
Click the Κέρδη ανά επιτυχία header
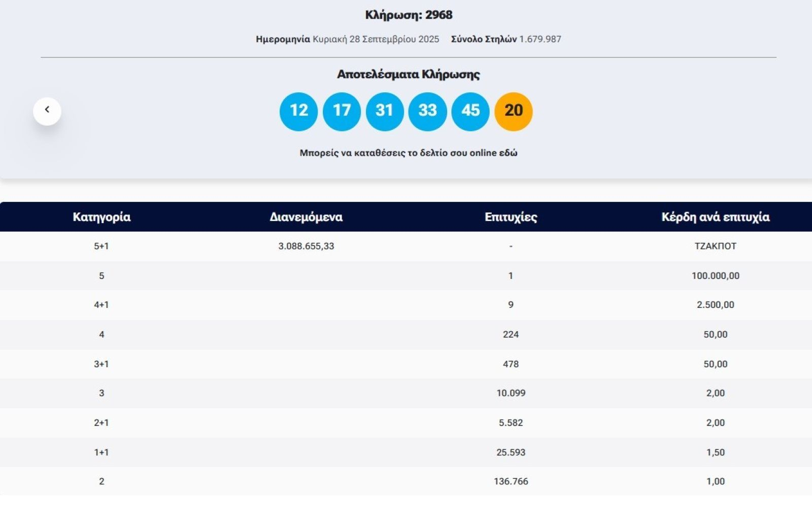(715, 217)
